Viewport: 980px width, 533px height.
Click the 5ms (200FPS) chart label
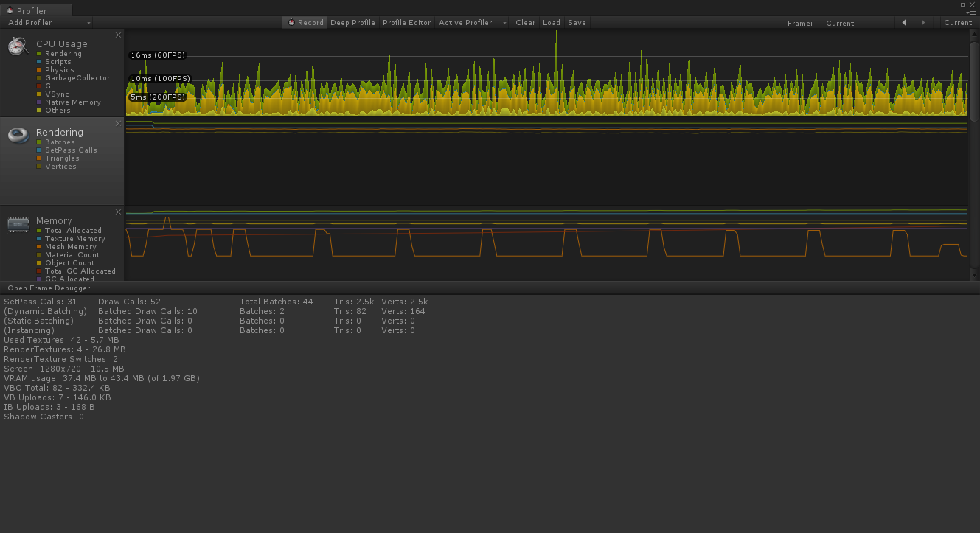pos(158,97)
